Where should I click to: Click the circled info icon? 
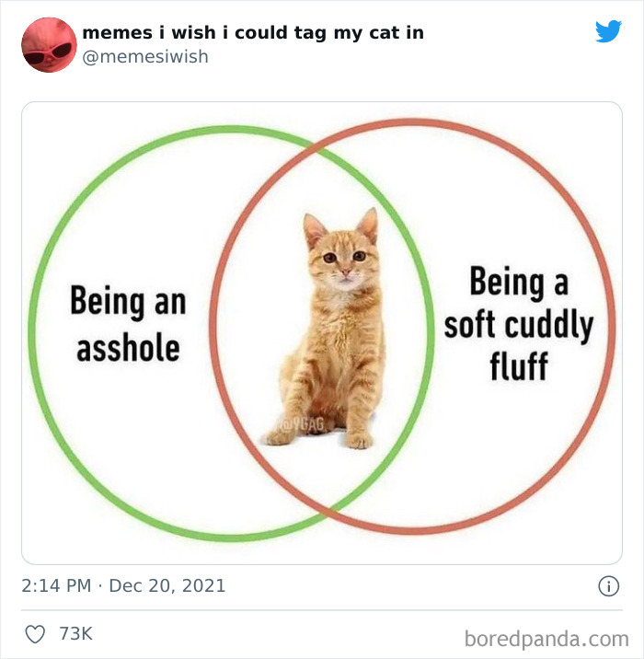[608, 586]
